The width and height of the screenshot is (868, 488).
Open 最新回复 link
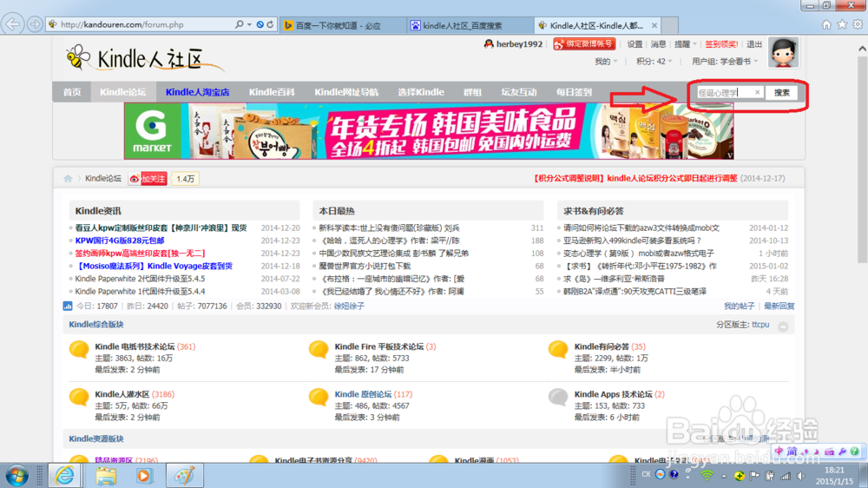click(x=779, y=306)
